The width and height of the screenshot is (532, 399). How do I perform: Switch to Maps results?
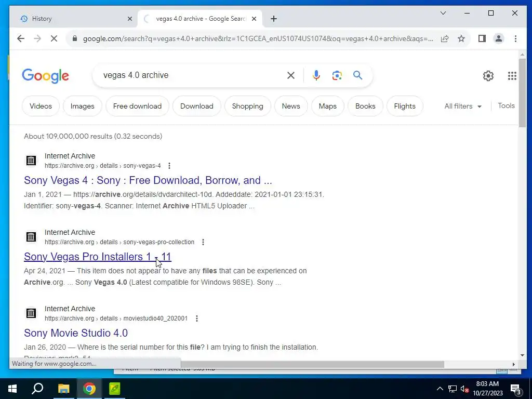coord(328,106)
